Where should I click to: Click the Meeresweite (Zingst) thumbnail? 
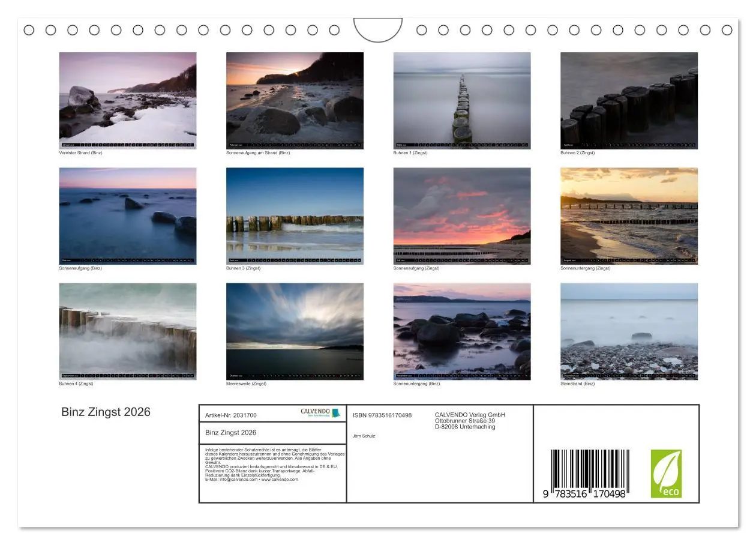(x=295, y=331)
